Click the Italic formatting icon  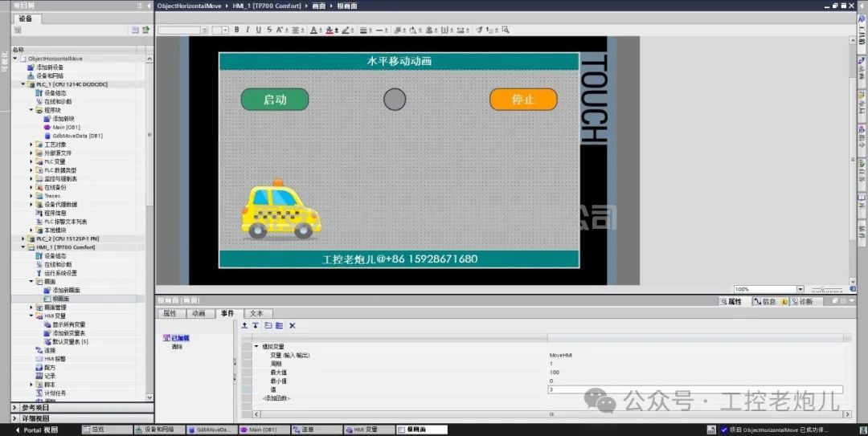pos(248,31)
